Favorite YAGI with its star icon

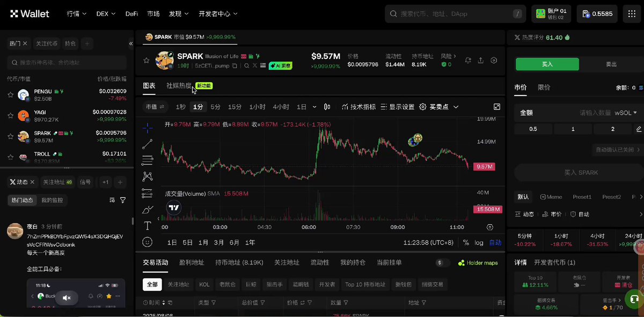10,115
